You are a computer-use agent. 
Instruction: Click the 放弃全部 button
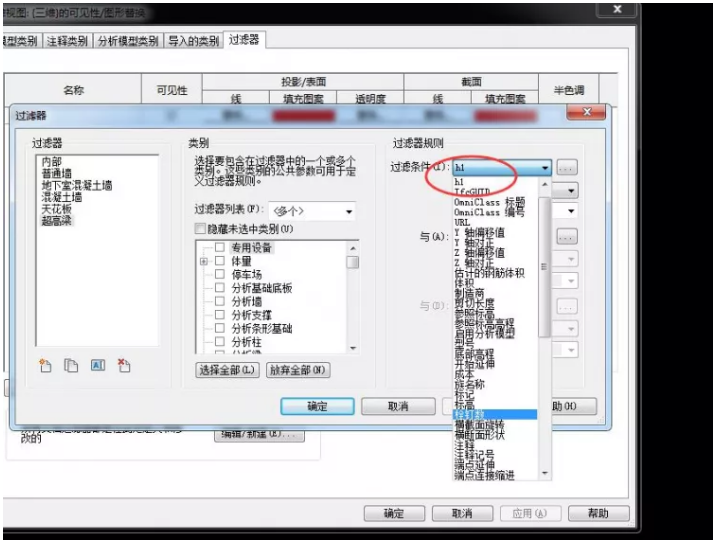pos(298,370)
